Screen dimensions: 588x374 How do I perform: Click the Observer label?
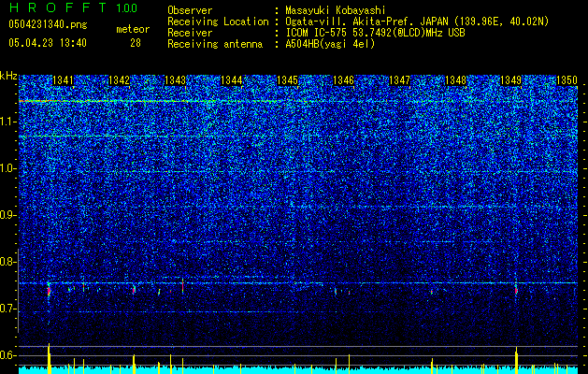coord(190,10)
